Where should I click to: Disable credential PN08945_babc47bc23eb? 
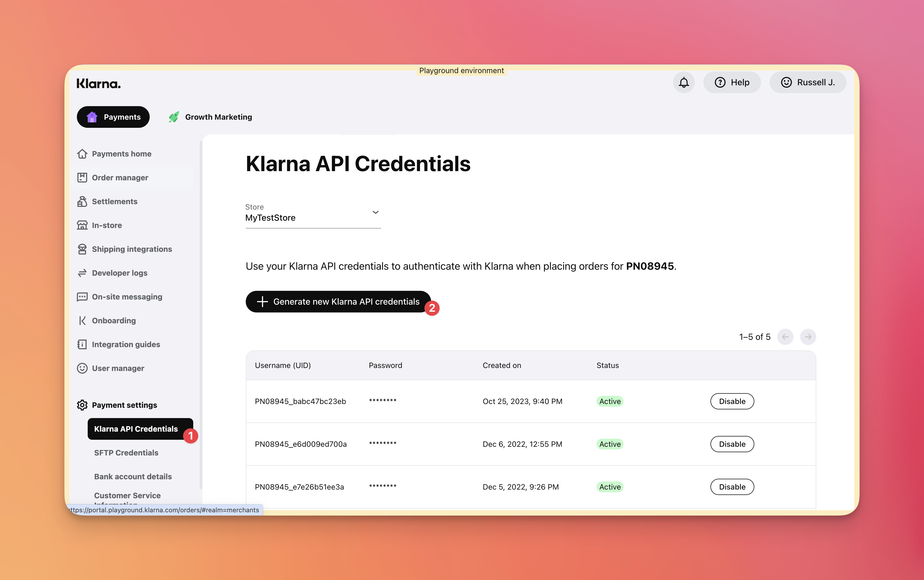click(732, 401)
